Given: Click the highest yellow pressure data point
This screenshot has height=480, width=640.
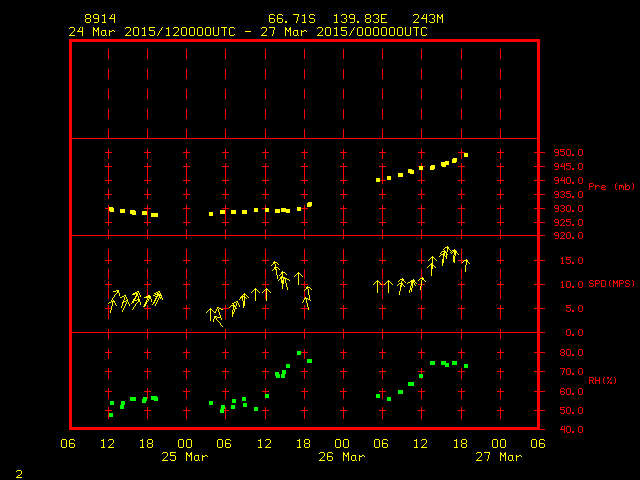Looking at the screenshot, I should pos(466,155).
